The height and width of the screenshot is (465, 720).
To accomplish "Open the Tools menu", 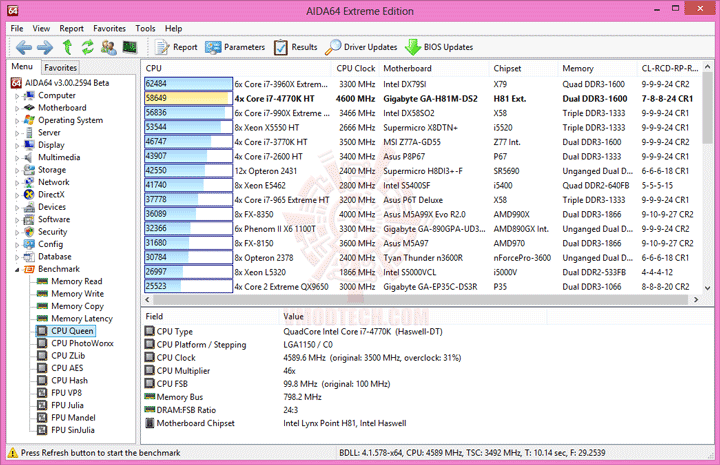I will tap(145, 28).
